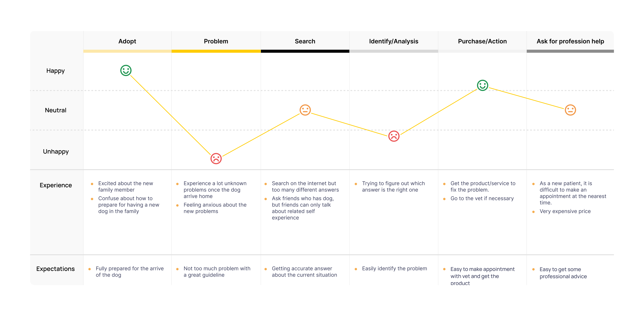Click the neutral face under Ask for profession help
Image resolution: width=644 pixels, height=316 pixels.
[x=570, y=110]
